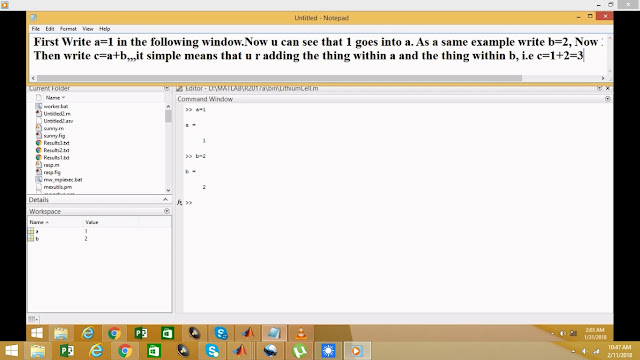Screen dimensions: 640x360
Task: Select Results2.txt in Current Folder
Action: (x=56, y=150)
